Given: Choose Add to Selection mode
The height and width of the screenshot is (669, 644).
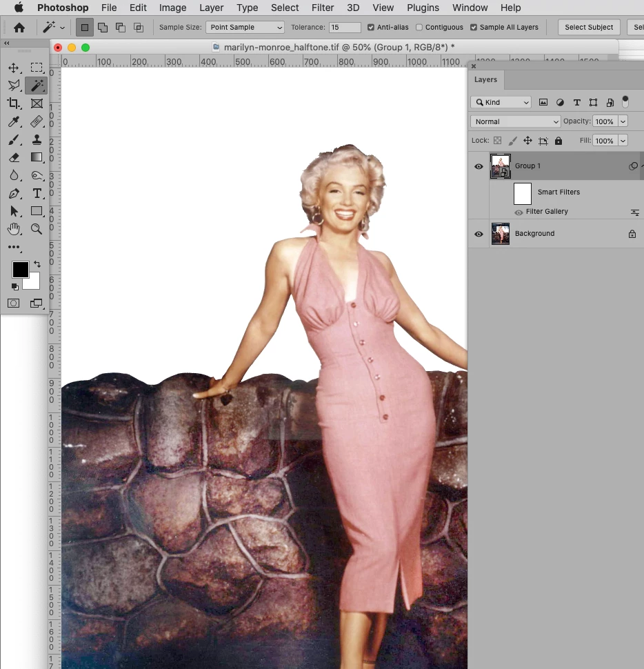Looking at the screenshot, I should coord(103,28).
